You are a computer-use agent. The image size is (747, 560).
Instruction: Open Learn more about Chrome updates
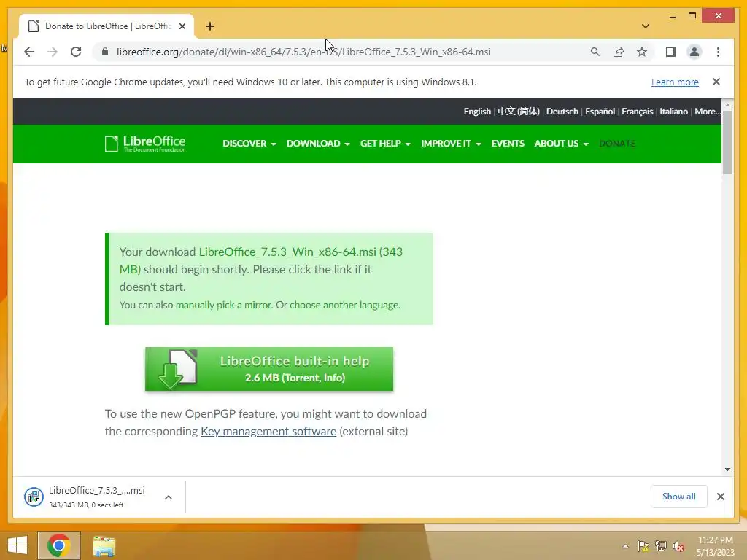tap(675, 82)
